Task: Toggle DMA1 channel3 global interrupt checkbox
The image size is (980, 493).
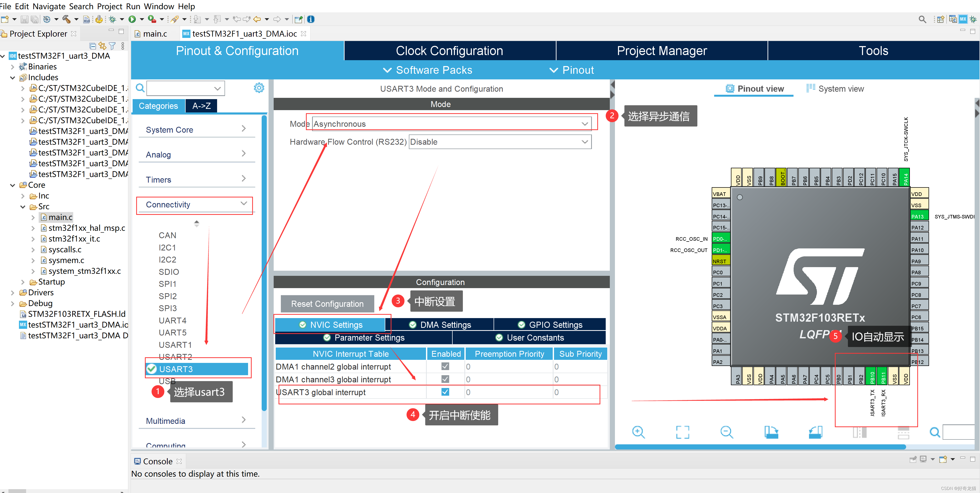Action: [445, 379]
